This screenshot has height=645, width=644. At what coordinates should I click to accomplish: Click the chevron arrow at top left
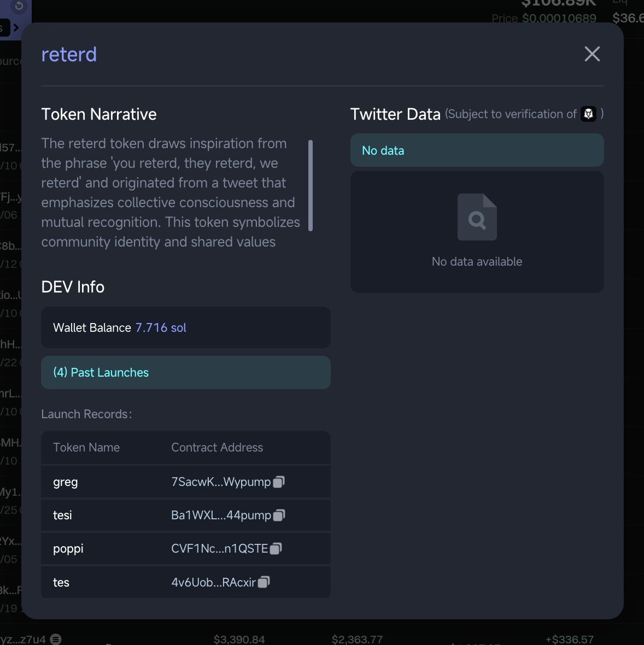pyautogui.click(x=16, y=27)
